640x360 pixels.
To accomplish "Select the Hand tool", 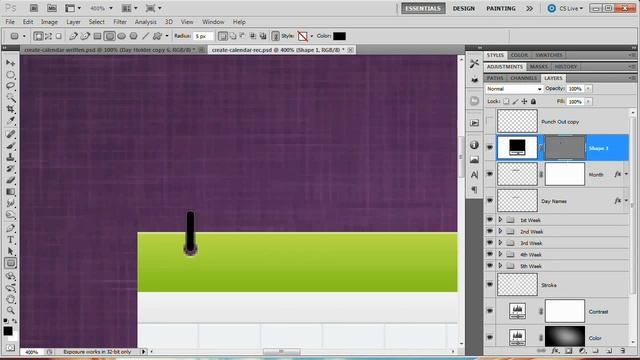I will (x=11, y=299).
